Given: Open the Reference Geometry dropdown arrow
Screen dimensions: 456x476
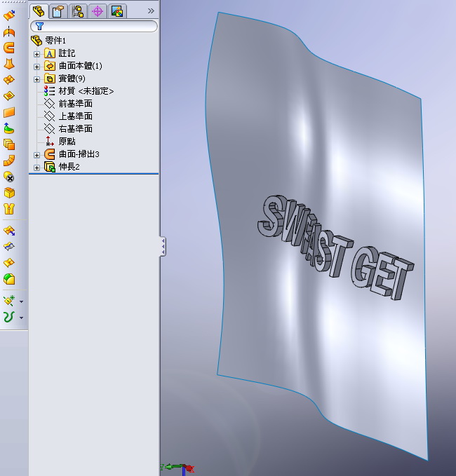Looking at the screenshot, I should click(21, 301).
